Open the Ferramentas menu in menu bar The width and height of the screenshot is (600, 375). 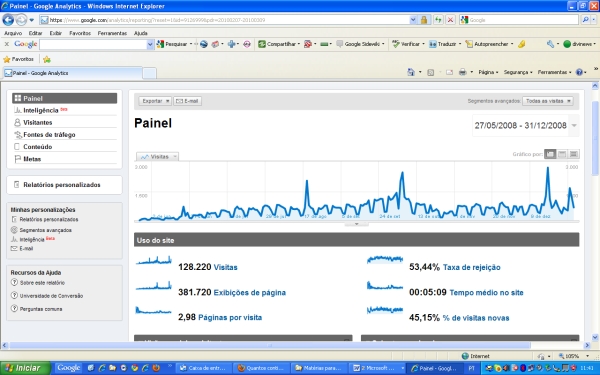112,33
